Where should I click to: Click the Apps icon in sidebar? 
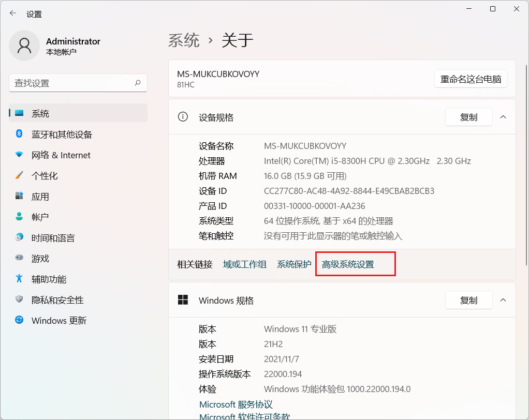[19, 196]
